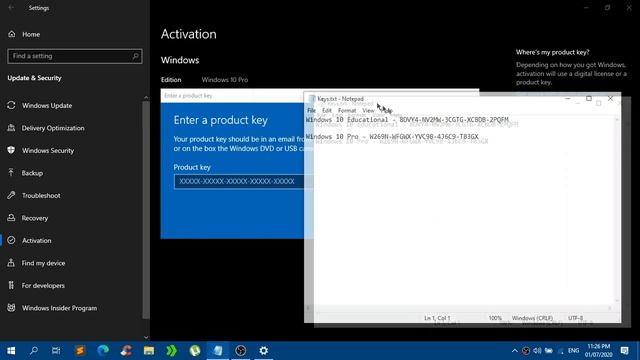
Task: Click the ENG language indicator
Action: click(x=573, y=351)
